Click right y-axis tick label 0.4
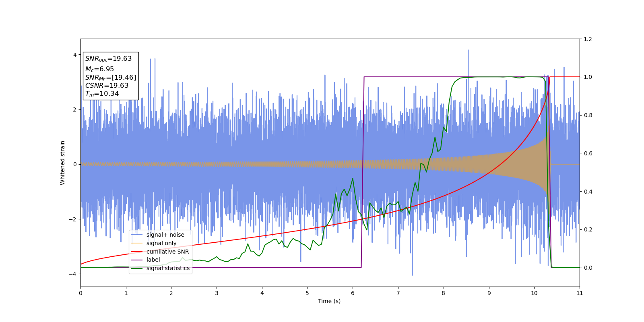 point(588,192)
